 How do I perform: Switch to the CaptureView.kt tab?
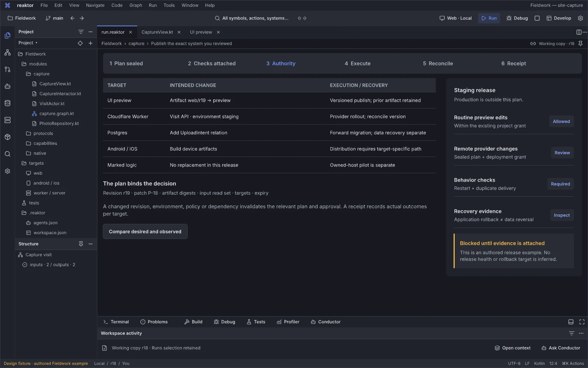point(157,32)
